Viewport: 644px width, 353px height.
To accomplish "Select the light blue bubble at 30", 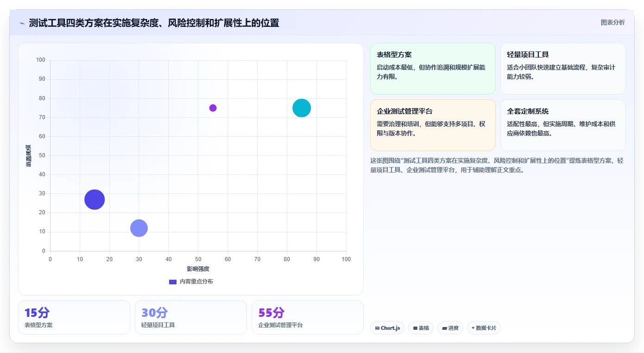I will point(139,228).
